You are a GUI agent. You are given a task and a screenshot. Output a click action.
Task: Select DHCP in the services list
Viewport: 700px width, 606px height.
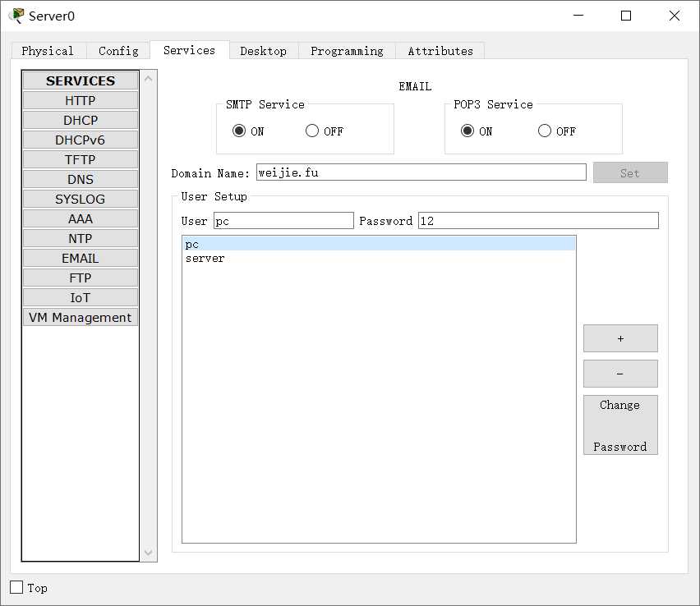click(81, 120)
